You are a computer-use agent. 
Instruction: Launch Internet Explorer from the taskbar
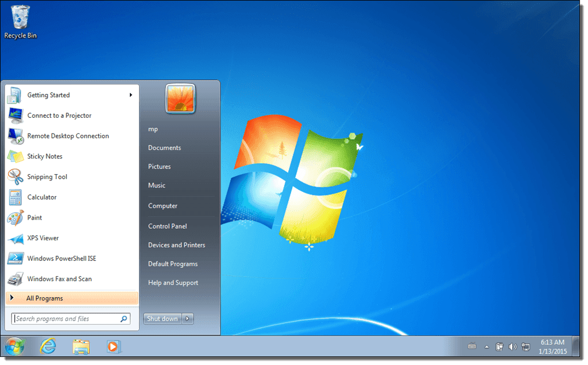point(48,347)
